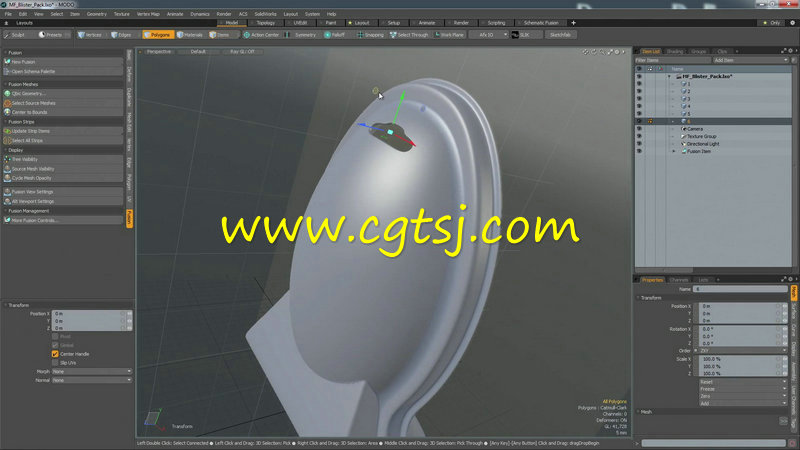The height and width of the screenshot is (450, 800).
Task: Switch to Edges selection mode
Action: click(x=121, y=35)
